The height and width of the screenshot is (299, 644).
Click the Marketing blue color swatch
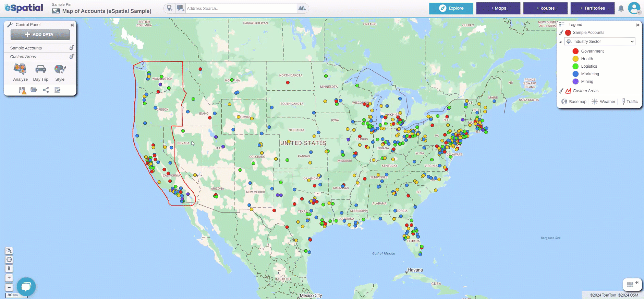pyautogui.click(x=575, y=74)
